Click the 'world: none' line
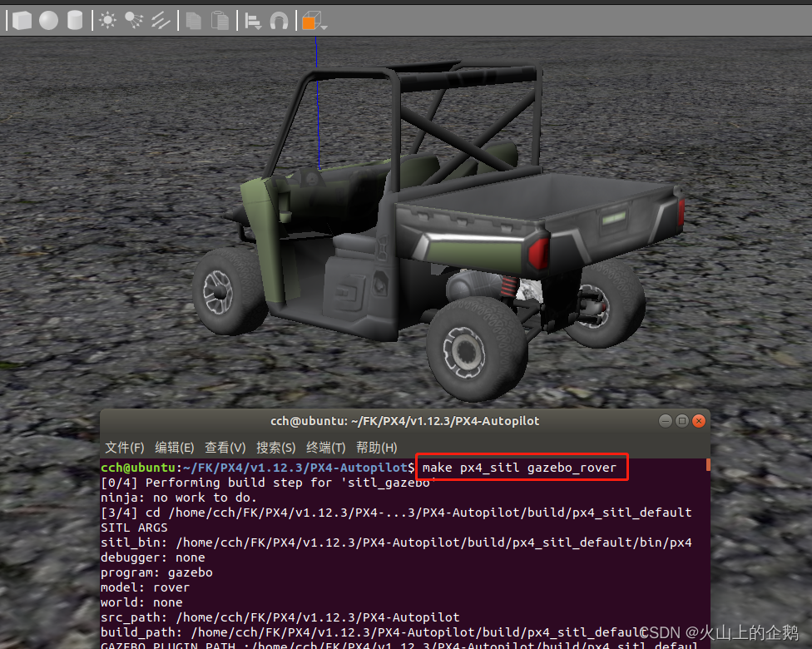 click(141, 603)
